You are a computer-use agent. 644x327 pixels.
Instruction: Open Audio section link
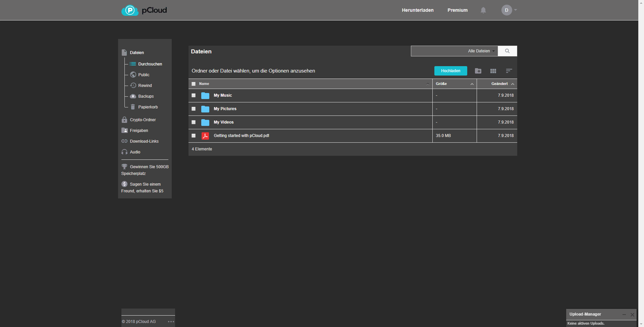(x=135, y=152)
